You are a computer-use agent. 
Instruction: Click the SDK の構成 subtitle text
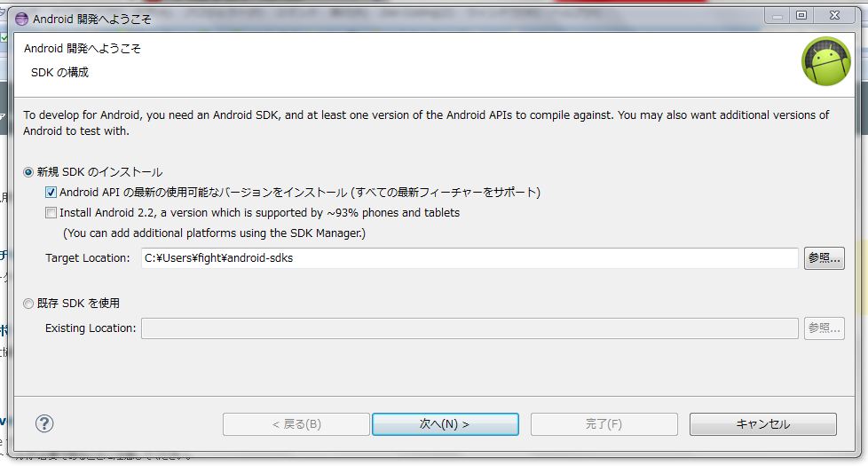(x=59, y=73)
